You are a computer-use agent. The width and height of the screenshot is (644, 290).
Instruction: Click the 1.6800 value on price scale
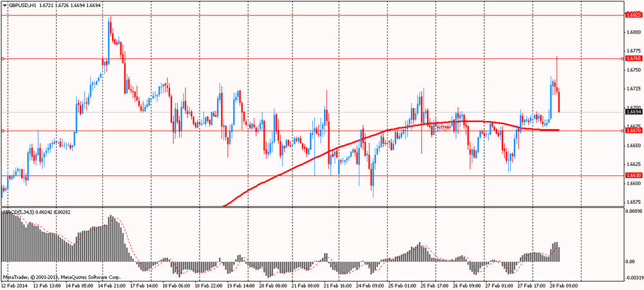(633, 32)
